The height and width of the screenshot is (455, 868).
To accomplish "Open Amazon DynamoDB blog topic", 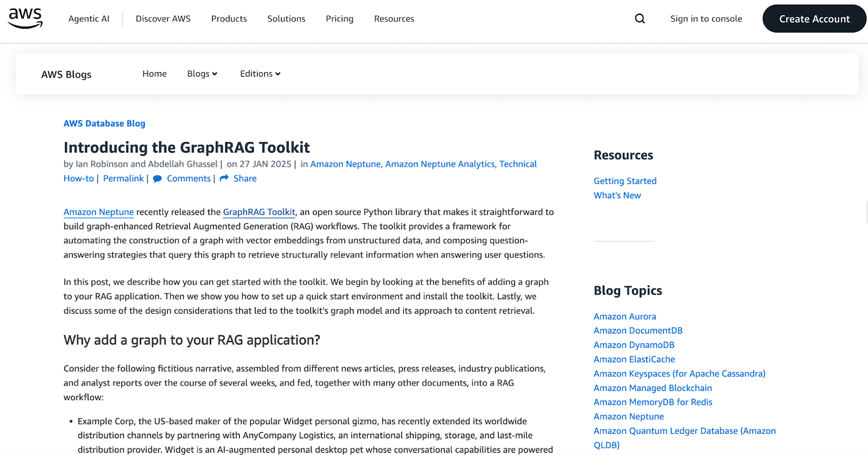I will [x=634, y=345].
